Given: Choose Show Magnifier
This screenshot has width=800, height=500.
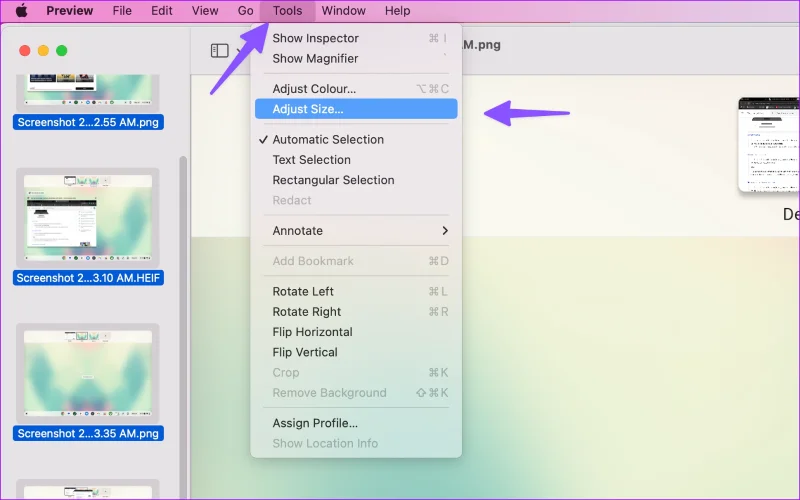Looking at the screenshot, I should click(x=356, y=59).
